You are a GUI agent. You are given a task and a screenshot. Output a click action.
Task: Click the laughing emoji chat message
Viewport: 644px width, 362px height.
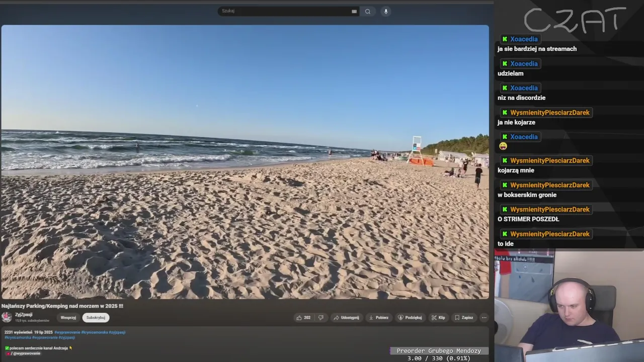(503, 146)
